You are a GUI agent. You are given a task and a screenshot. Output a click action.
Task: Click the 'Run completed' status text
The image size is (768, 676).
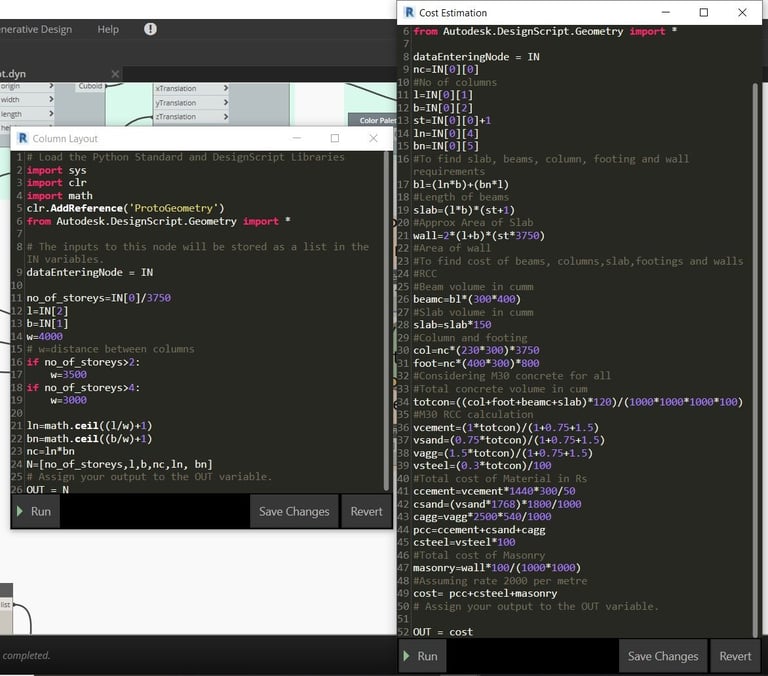click(x=25, y=655)
